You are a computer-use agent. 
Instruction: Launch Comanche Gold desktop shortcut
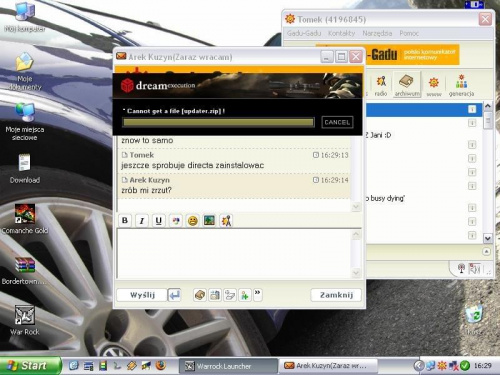click(x=25, y=219)
